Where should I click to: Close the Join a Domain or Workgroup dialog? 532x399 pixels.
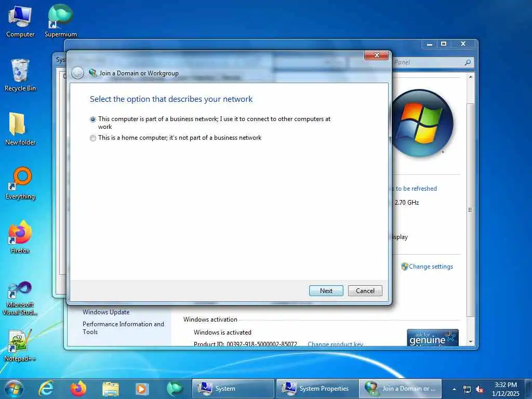376,55
